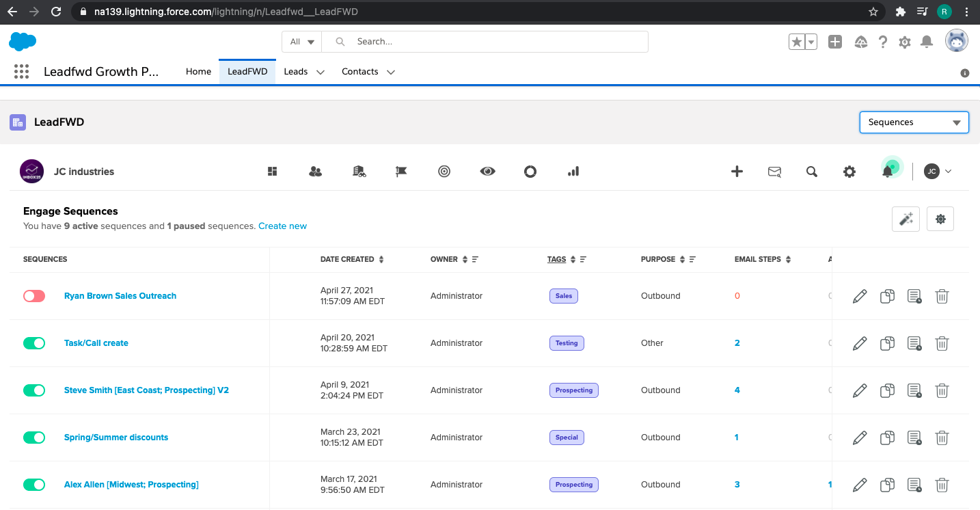Open the search scope All dropdown
This screenshot has width=980, height=510.
click(x=302, y=42)
